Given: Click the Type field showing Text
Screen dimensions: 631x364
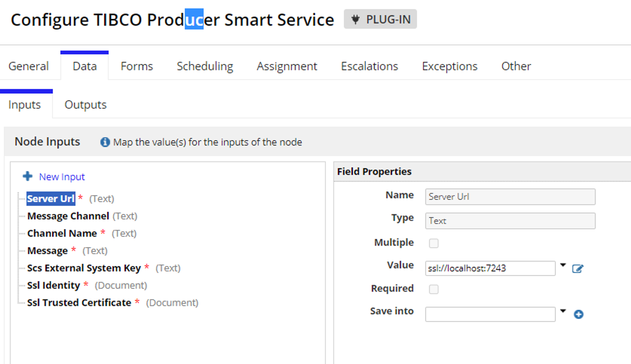Looking at the screenshot, I should [x=510, y=221].
